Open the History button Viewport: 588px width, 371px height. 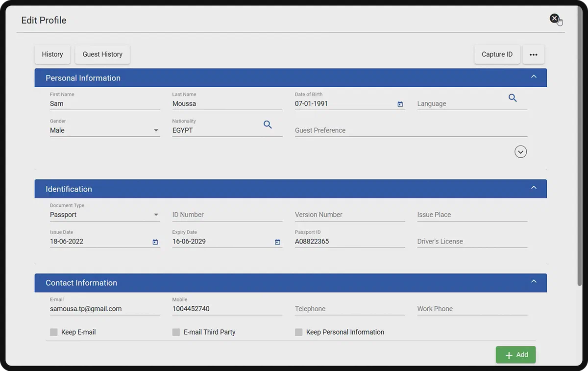[52, 54]
